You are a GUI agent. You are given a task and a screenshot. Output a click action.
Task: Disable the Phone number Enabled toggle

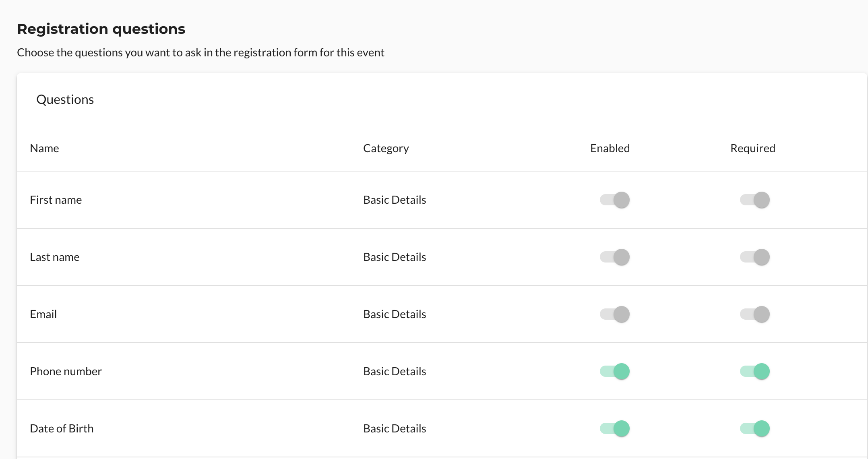(x=614, y=371)
